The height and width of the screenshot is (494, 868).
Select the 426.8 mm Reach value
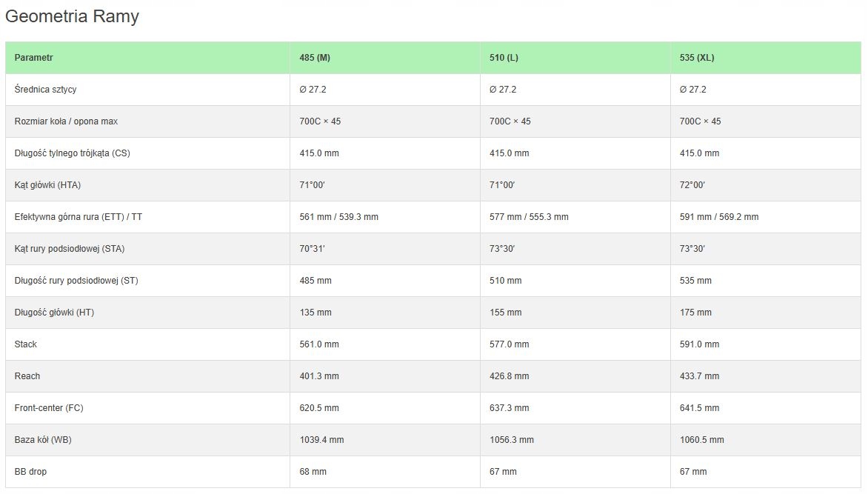coord(509,376)
